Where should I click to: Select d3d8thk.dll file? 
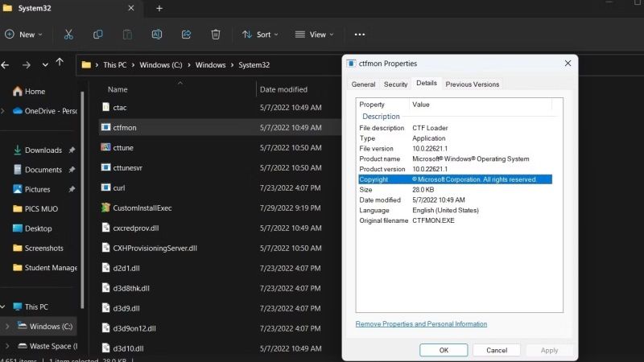(x=131, y=289)
